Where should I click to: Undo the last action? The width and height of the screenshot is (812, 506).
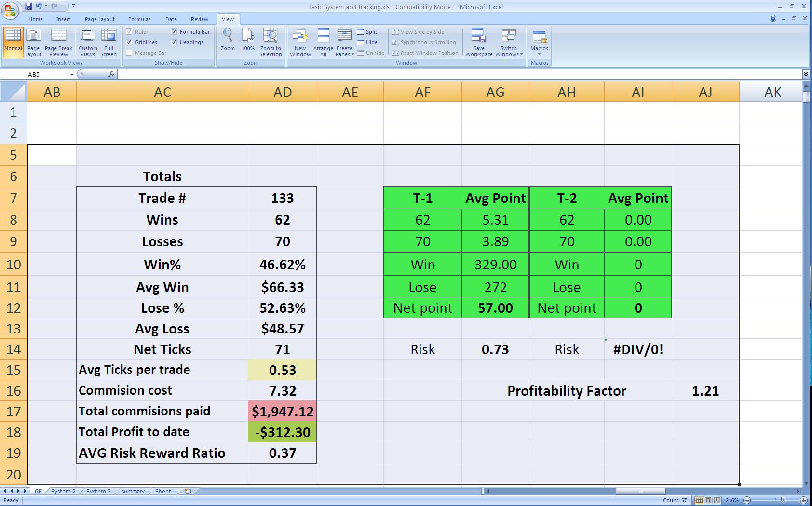coord(39,6)
